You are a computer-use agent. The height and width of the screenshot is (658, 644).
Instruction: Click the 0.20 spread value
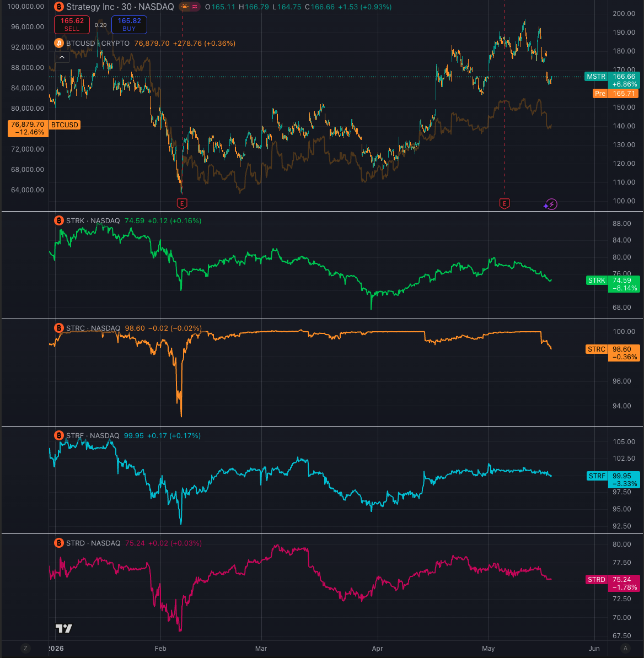point(100,25)
